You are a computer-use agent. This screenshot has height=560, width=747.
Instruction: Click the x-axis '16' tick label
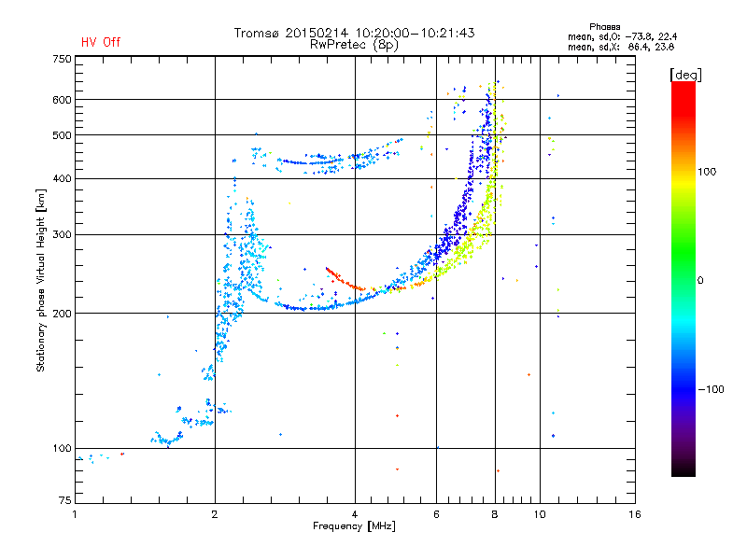pos(635,514)
